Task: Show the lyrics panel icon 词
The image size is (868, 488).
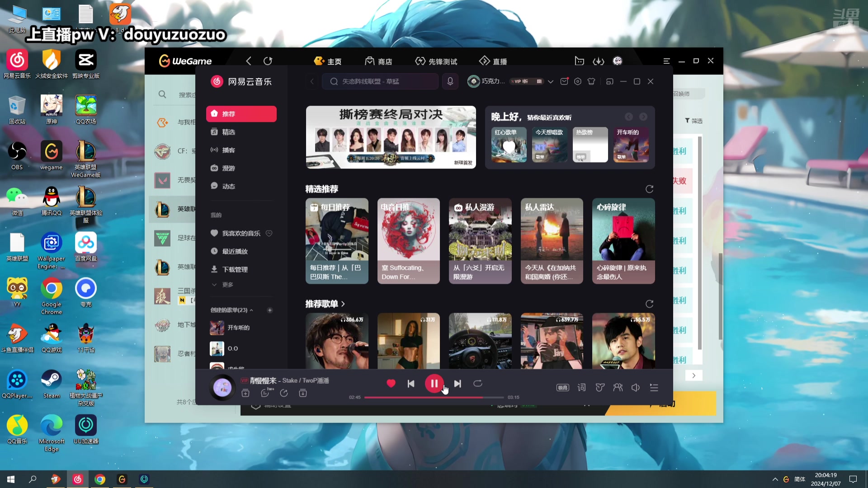Action: click(x=581, y=387)
